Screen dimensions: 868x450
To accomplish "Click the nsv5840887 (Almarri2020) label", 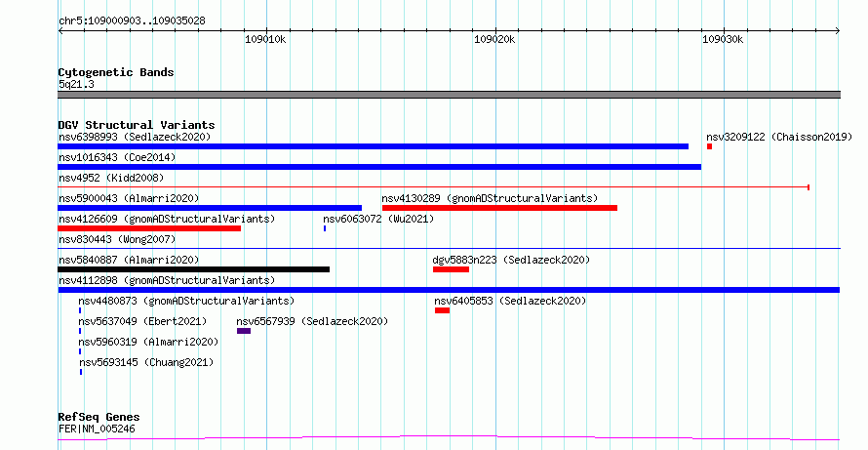I will (x=129, y=260).
